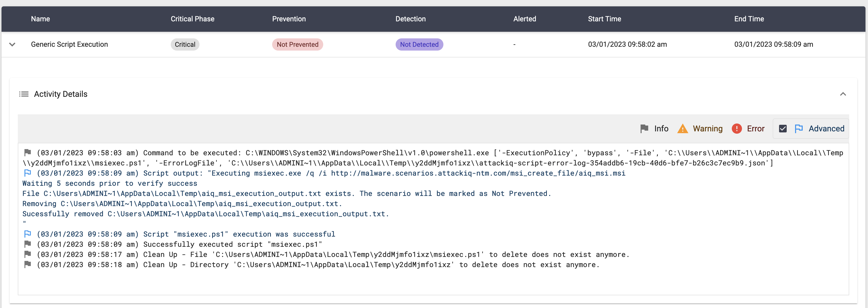The height and width of the screenshot is (308, 868).
Task: Click the gray Critical phase badge
Action: (x=185, y=44)
